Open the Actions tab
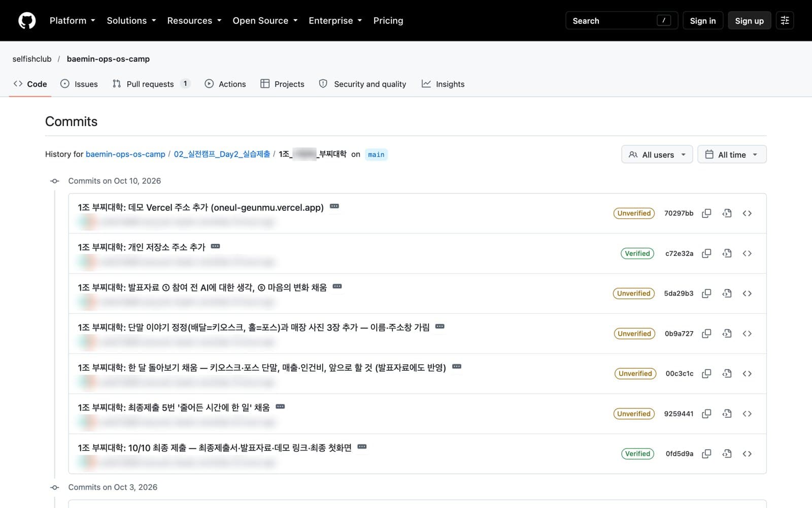Viewport: 812px width, 508px height. click(225, 84)
